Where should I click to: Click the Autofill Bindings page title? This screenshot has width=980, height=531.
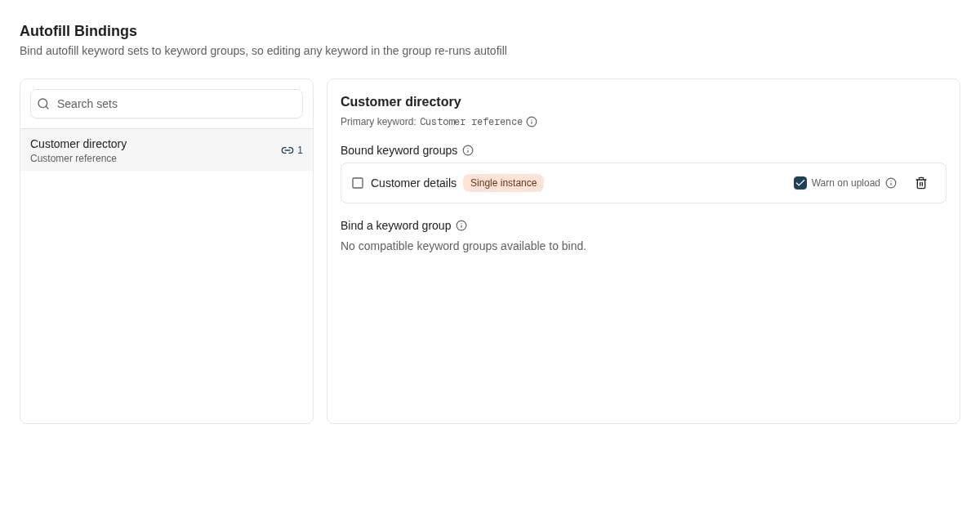(78, 31)
